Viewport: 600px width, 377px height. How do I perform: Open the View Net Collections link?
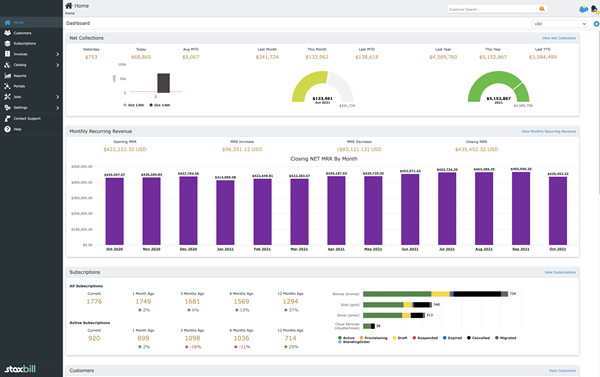click(x=559, y=38)
